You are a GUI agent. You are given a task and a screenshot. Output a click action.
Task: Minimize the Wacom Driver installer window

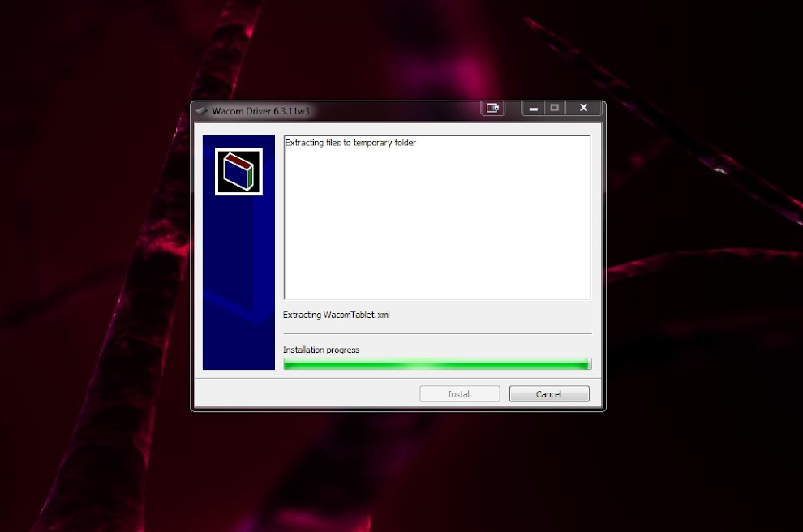533,108
